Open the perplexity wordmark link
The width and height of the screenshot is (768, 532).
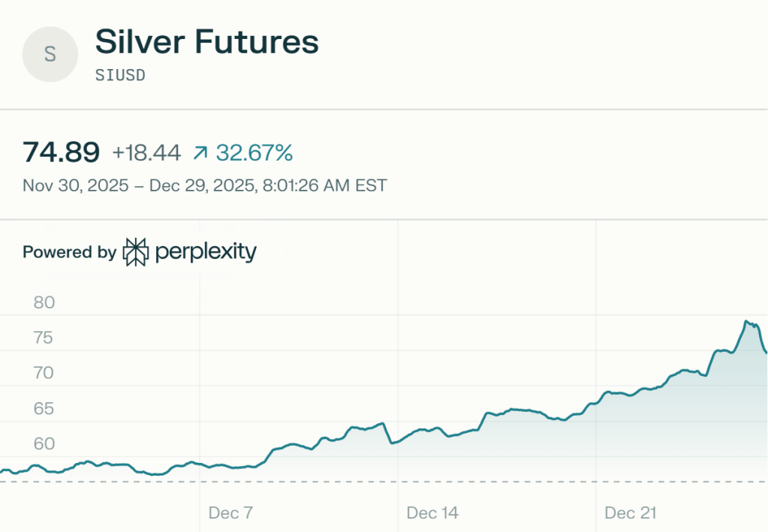point(206,252)
